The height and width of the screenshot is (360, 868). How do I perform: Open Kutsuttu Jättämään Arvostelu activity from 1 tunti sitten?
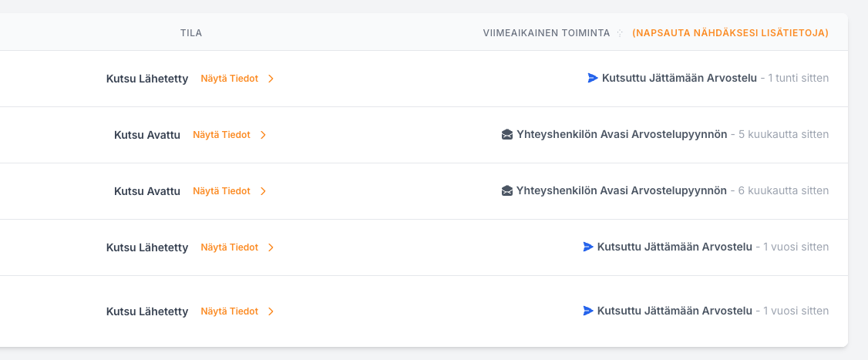679,78
